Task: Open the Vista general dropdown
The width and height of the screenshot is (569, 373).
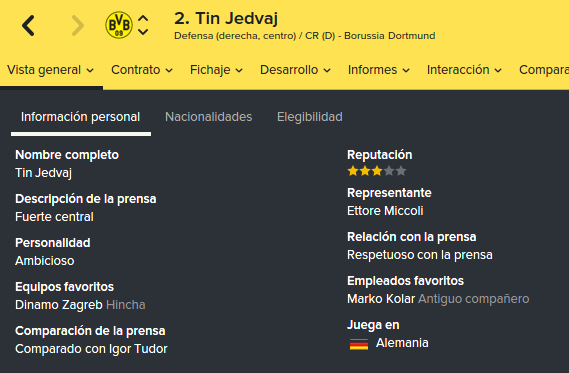Action: click(50, 70)
